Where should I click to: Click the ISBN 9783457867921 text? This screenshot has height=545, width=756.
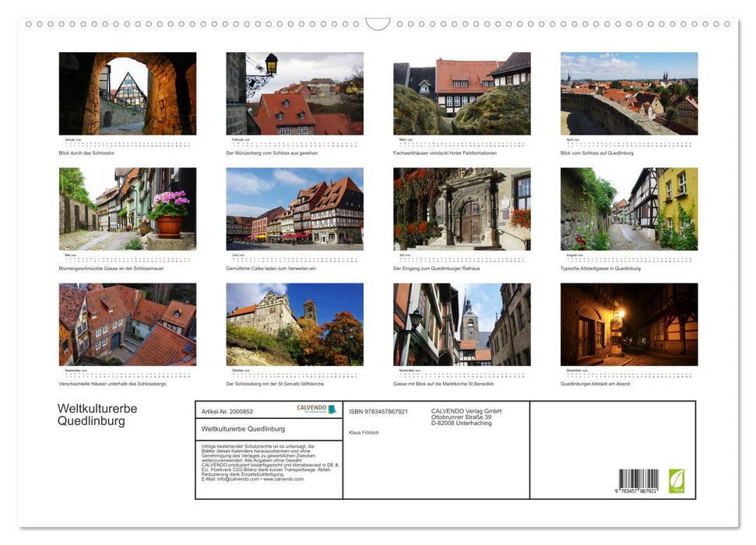379,410
